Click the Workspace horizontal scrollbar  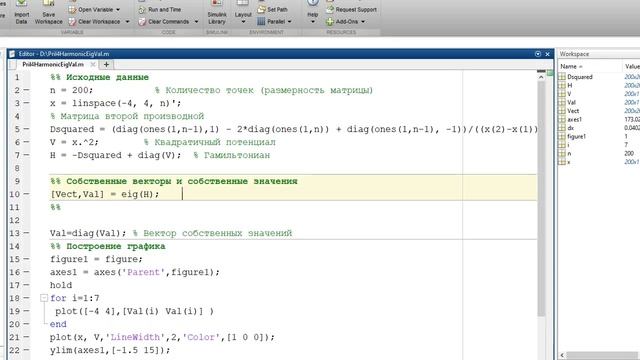click(602, 356)
